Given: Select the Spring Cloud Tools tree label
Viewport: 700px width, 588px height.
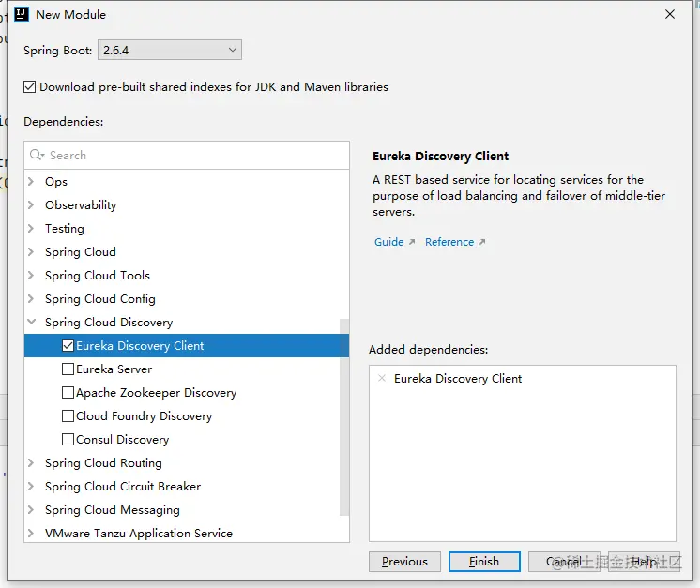Looking at the screenshot, I should coord(98,276).
